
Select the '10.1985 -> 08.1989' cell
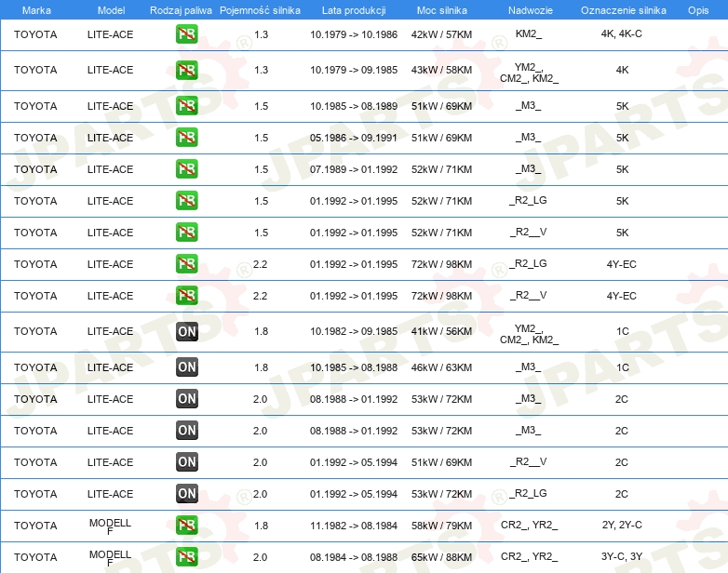point(354,106)
